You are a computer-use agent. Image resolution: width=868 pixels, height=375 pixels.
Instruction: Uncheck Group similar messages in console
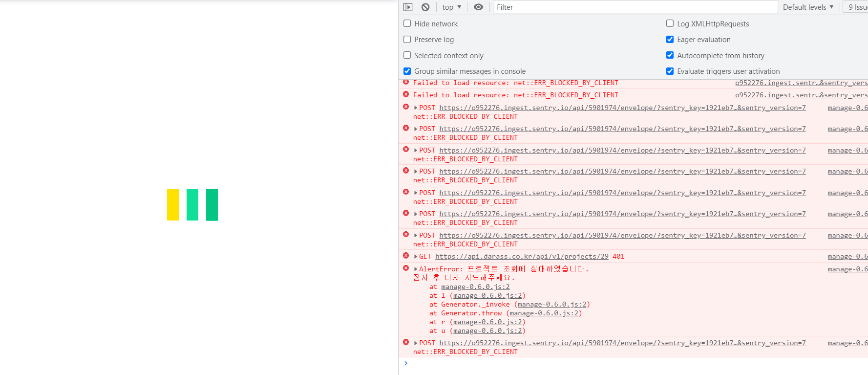pyautogui.click(x=407, y=71)
